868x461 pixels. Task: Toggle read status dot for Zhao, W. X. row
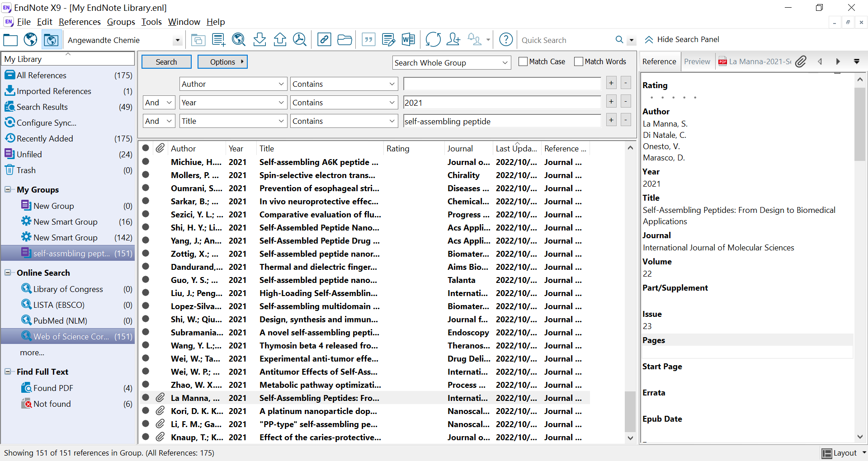(x=146, y=384)
